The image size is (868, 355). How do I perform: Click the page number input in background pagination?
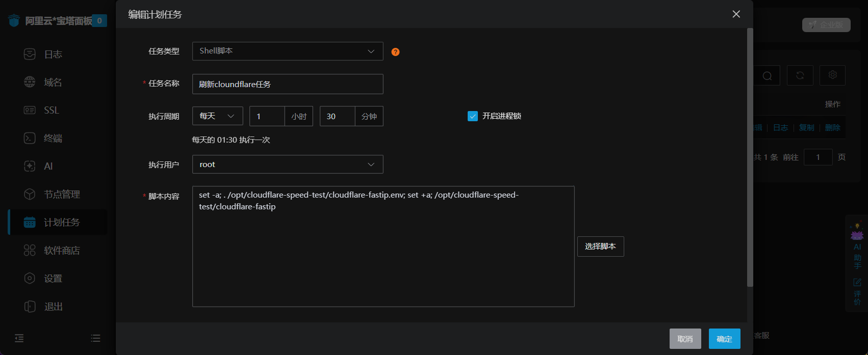coord(818,157)
